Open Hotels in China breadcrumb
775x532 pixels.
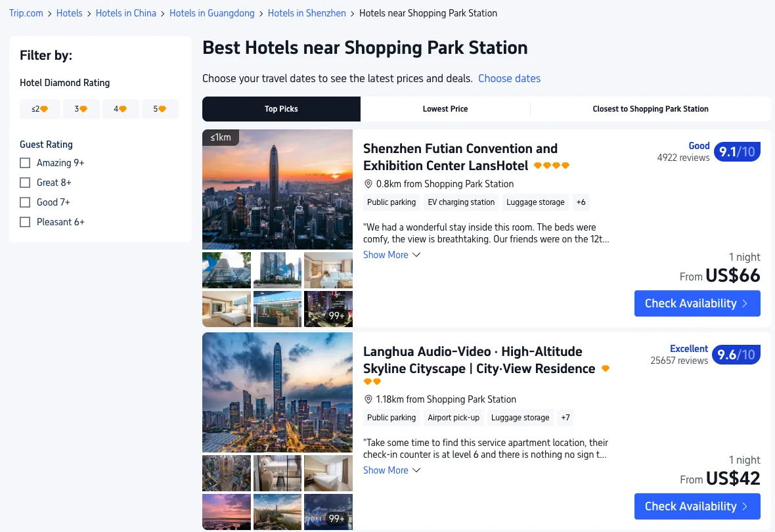click(126, 13)
